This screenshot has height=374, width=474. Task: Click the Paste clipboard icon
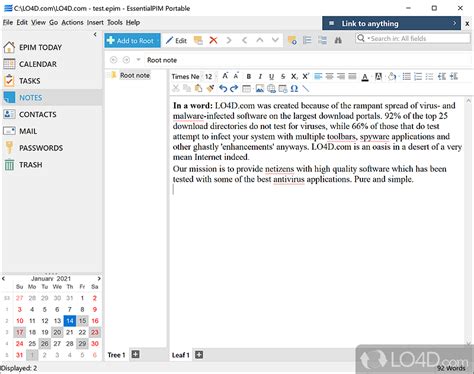198,88
